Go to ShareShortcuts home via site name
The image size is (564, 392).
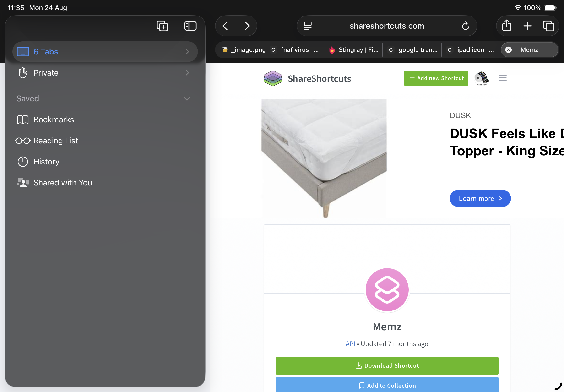(x=319, y=79)
